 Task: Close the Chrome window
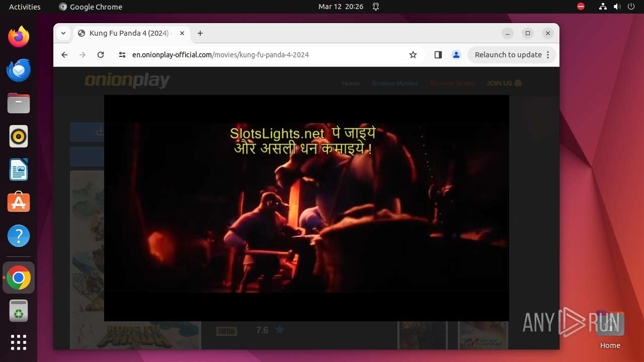(548, 33)
